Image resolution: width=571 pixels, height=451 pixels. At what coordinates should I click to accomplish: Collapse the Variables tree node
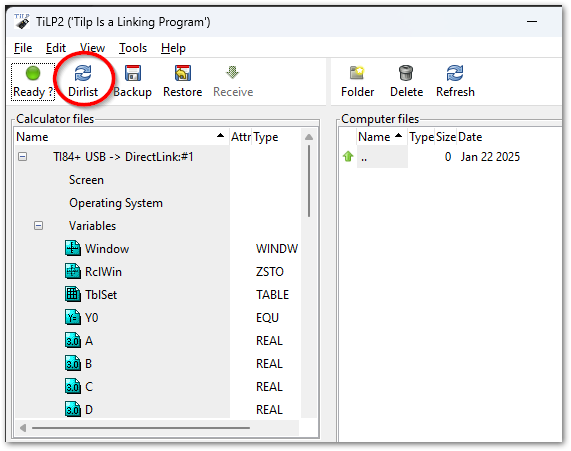[38, 226]
